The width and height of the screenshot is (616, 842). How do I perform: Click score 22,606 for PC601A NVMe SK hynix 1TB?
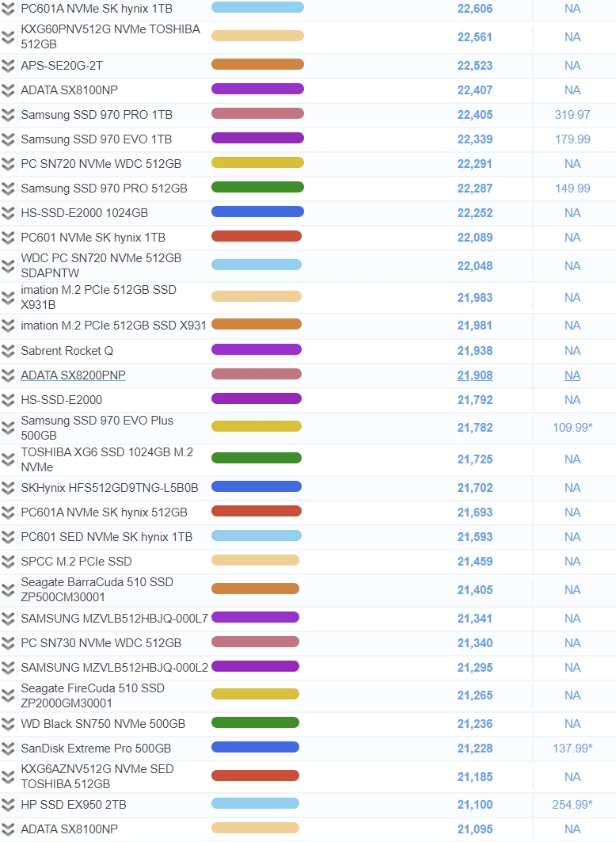pos(475,9)
